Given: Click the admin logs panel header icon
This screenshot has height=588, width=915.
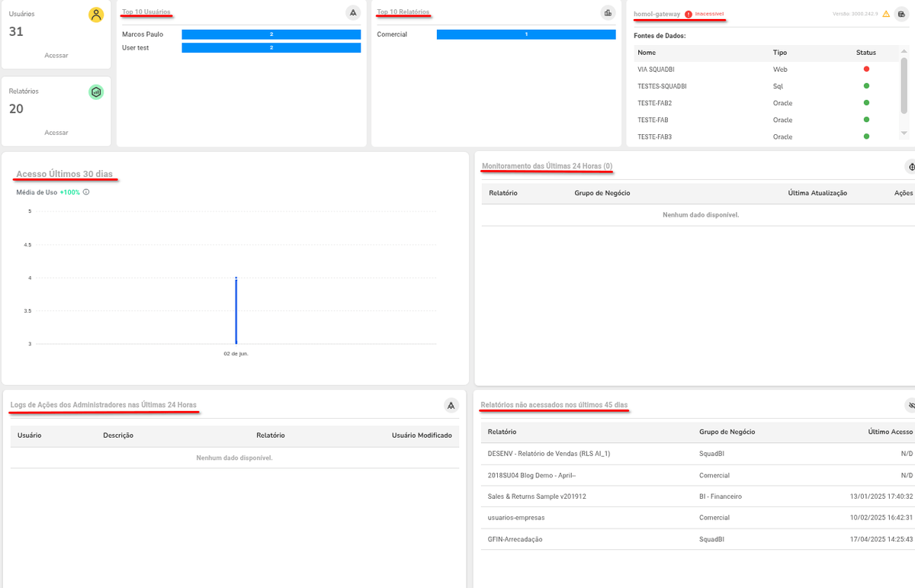Looking at the screenshot, I should pos(451,405).
